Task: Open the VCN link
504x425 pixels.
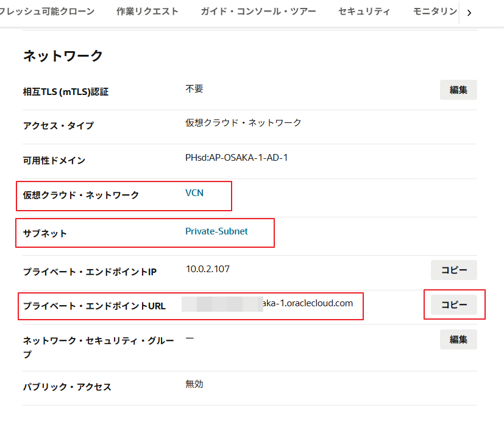Action: tap(194, 193)
